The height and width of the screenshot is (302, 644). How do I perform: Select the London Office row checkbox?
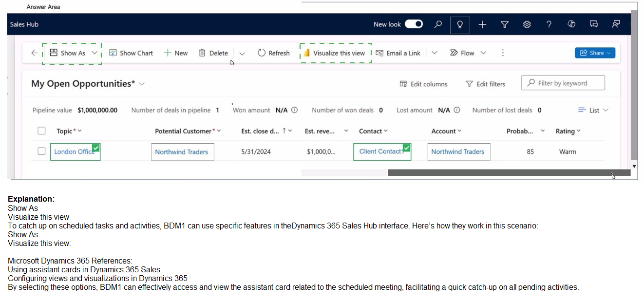coord(41,151)
